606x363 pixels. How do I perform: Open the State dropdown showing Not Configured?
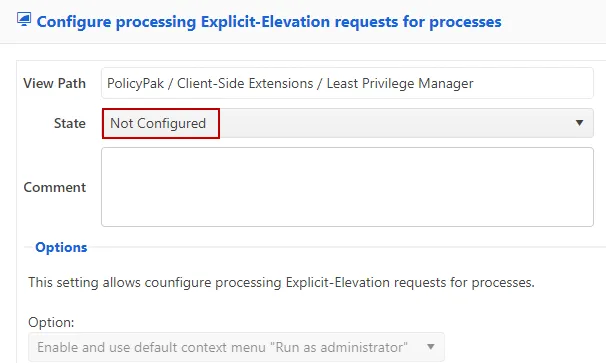click(347, 123)
